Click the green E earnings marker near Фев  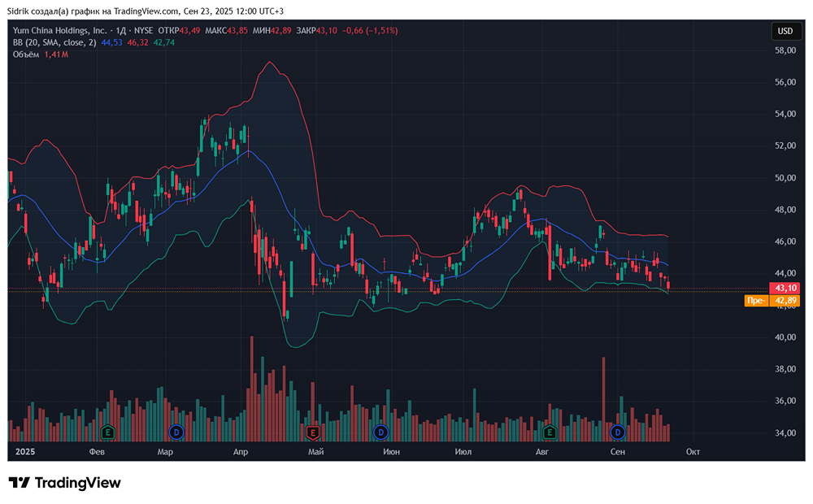[x=107, y=432]
